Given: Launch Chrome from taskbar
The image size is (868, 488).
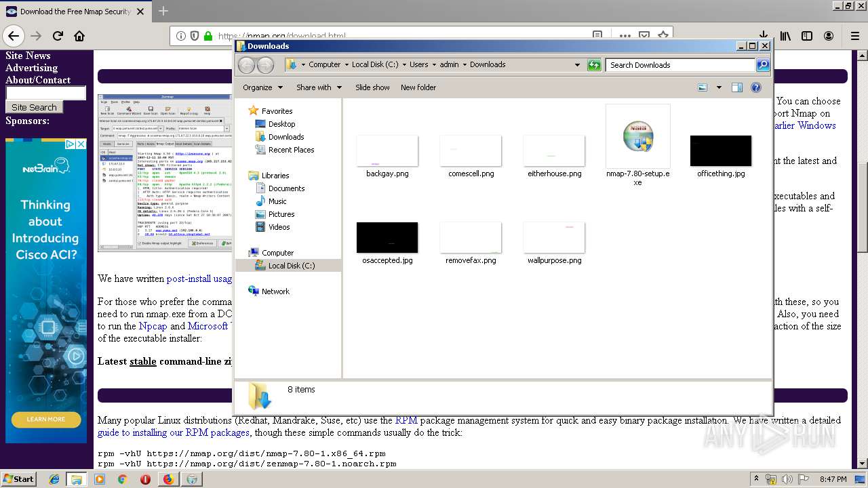Looking at the screenshot, I should (122, 479).
